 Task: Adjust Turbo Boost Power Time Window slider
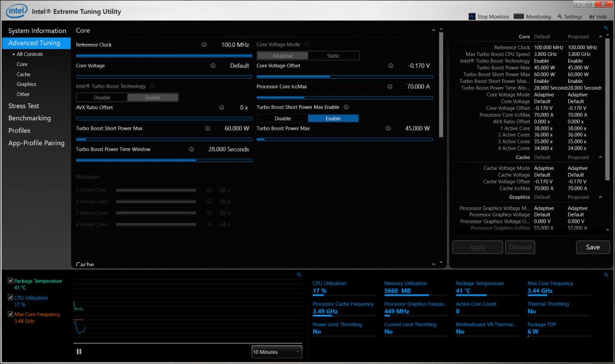[164, 160]
